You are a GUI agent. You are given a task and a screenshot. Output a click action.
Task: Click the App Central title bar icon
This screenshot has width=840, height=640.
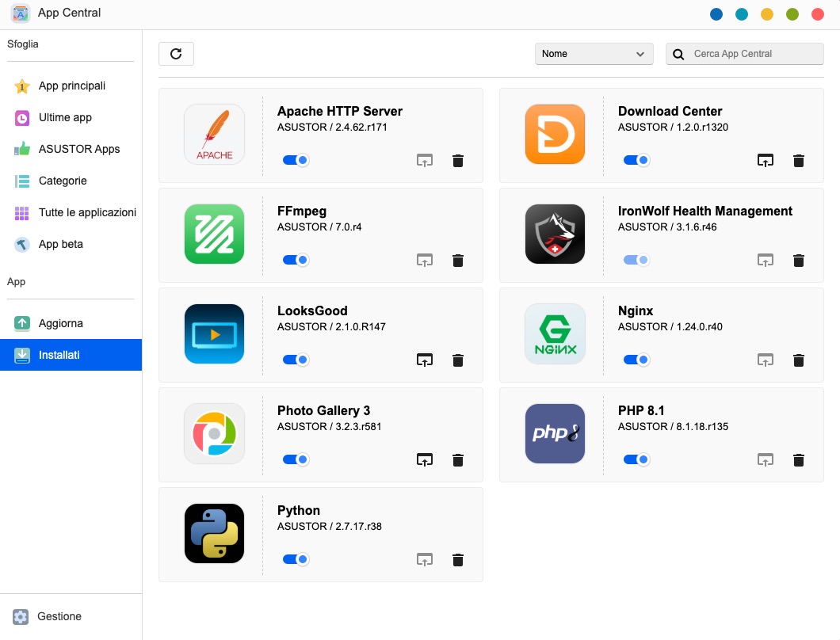[21, 13]
